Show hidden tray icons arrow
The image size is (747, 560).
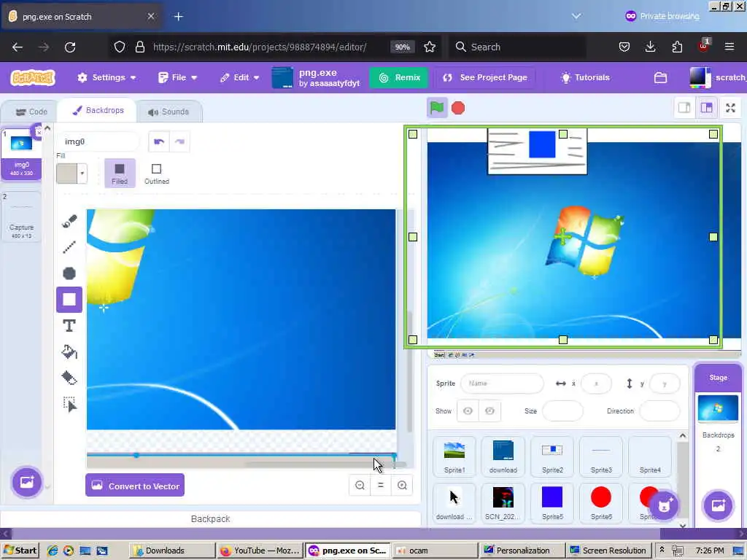point(661,550)
